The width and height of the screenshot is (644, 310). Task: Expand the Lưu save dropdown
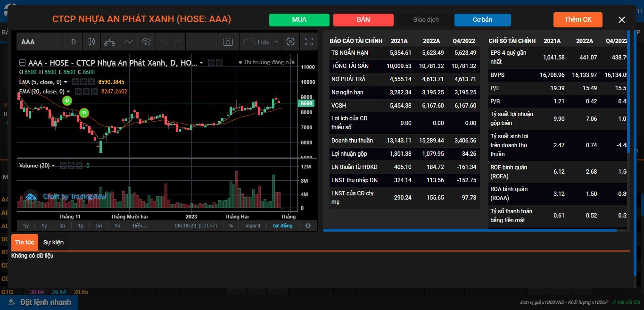point(276,42)
